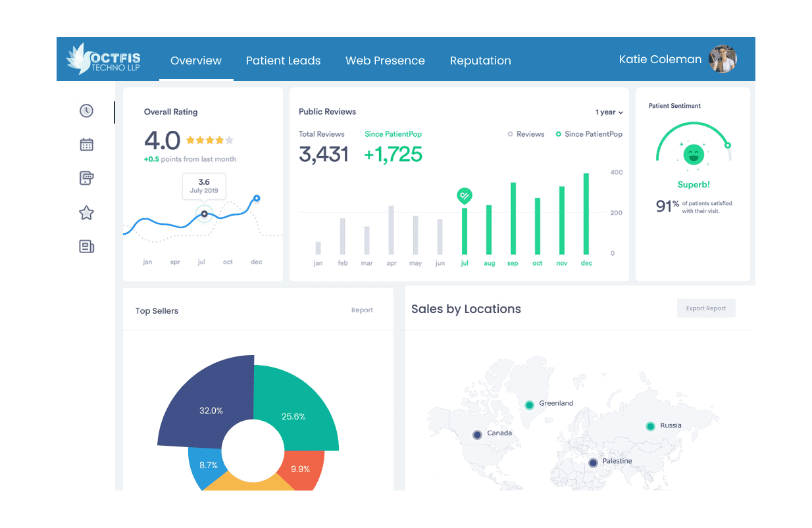The width and height of the screenshot is (812, 528).
Task: Select the calendar icon in the sidebar
Action: pos(86,144)
